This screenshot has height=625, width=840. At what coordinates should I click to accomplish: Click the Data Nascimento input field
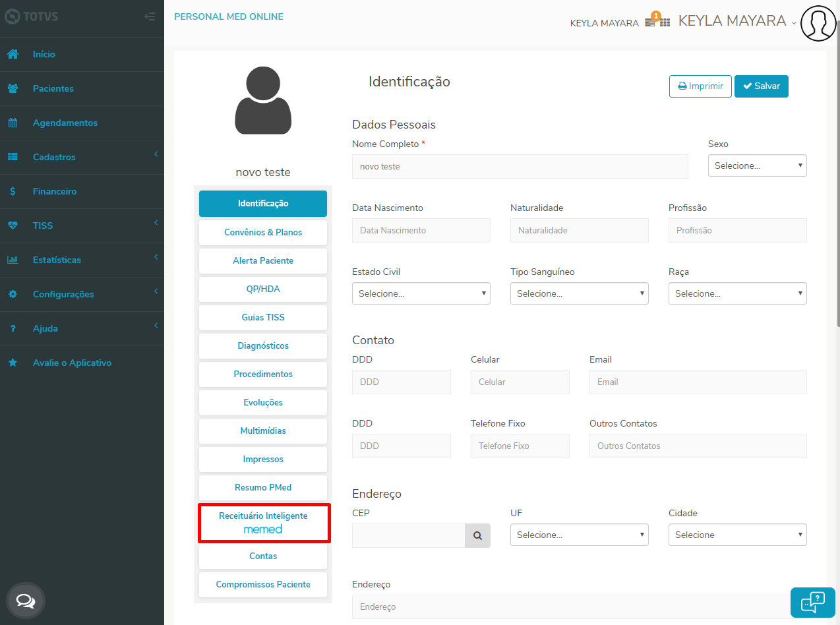(421, 230)
